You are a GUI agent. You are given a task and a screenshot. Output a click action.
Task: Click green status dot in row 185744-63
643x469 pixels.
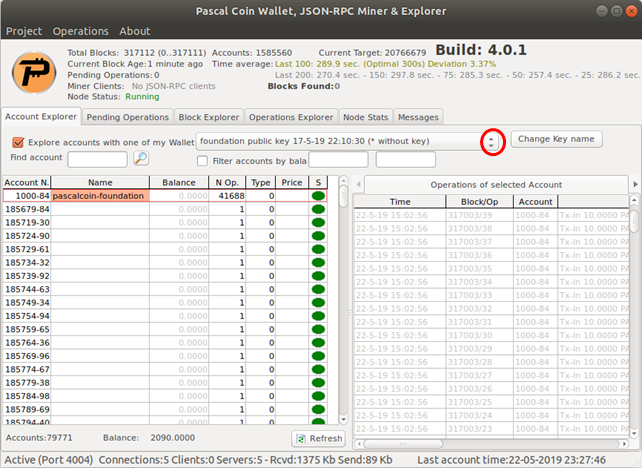(318, 289)
